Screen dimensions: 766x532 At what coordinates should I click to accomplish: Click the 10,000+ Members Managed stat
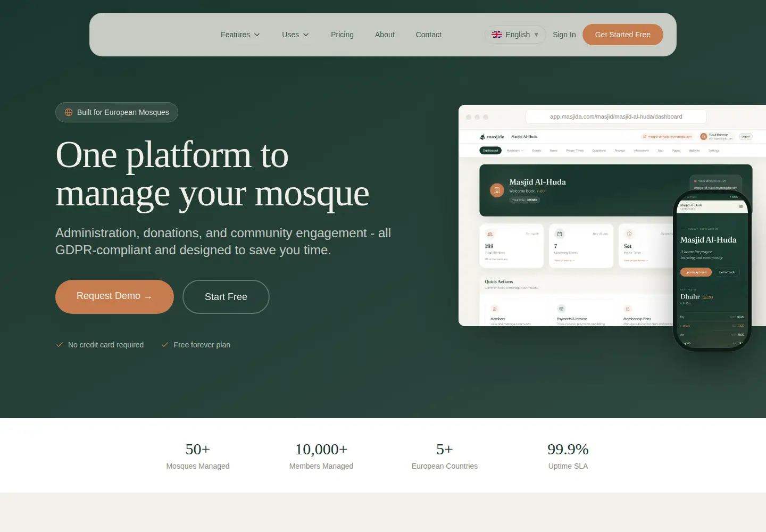[321, 456]
